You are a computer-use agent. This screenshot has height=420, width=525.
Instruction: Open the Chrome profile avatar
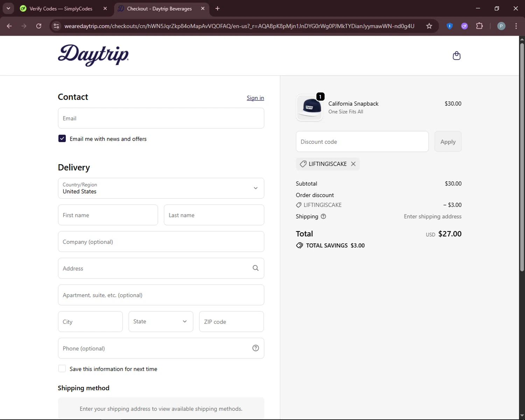point(501,26)
